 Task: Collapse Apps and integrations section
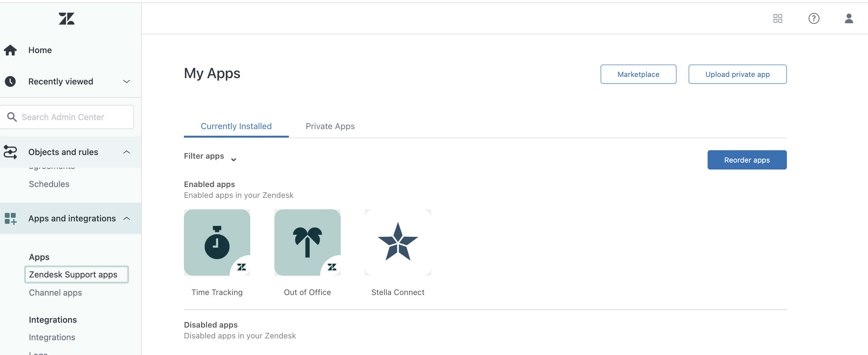(x=126, y=218)
